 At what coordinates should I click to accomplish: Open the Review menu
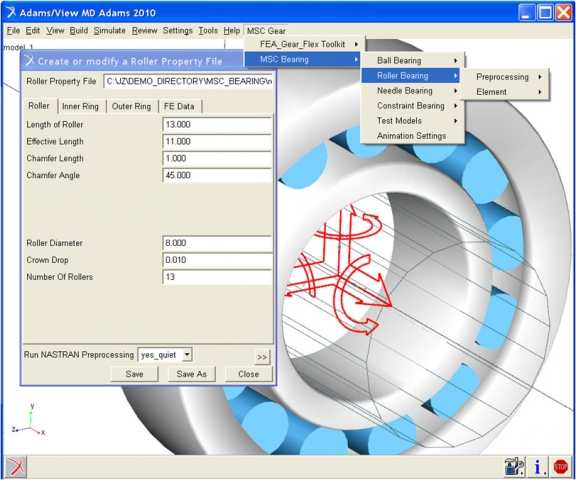(144, 30)
